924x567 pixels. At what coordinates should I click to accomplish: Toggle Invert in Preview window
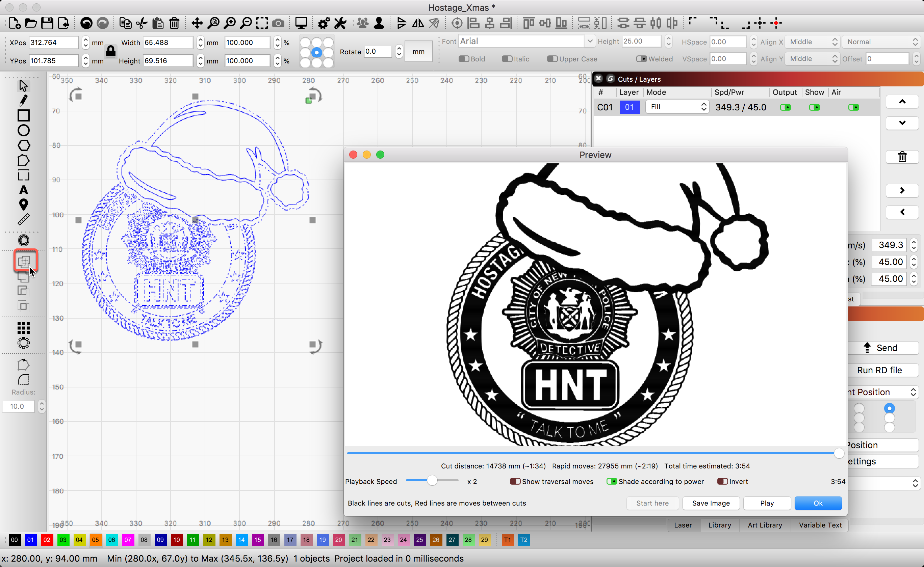pos(722,481)
